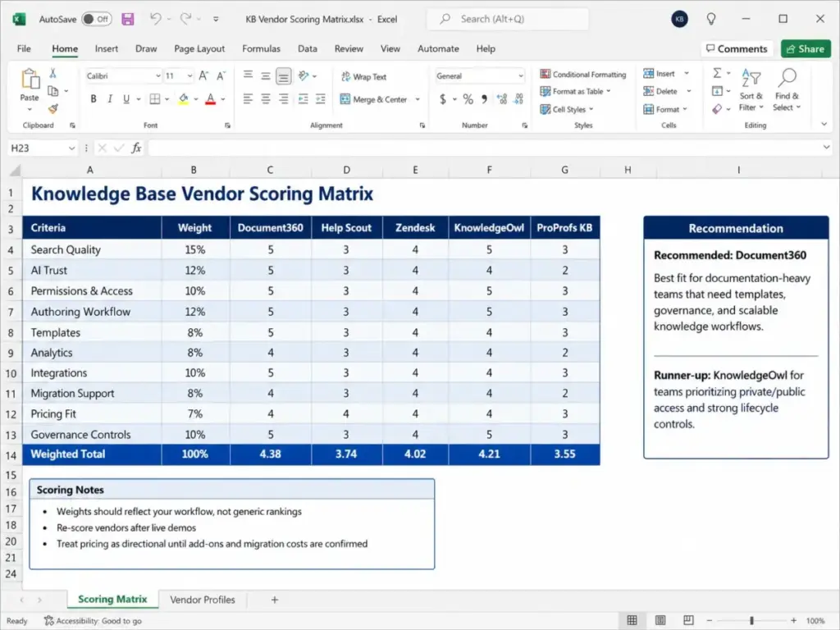Screen dimensions: 840x630
Task: Decrease decimal places
Action: (518, 99)
